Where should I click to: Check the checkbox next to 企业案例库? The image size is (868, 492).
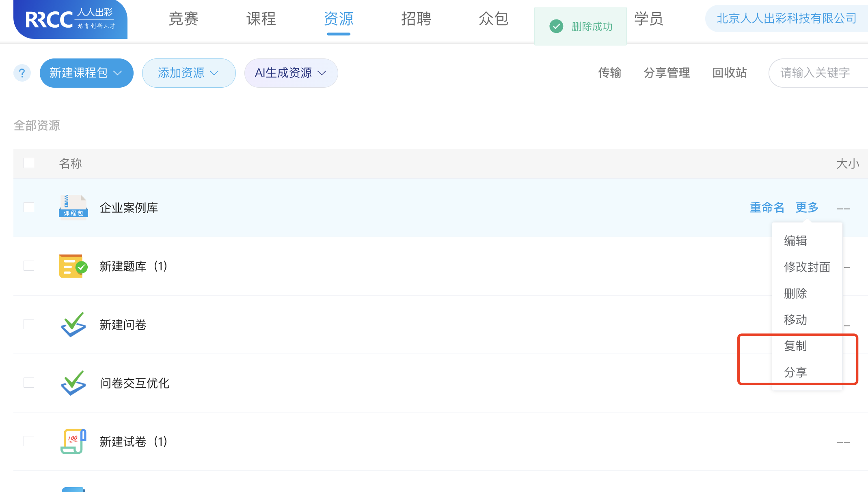29,207
